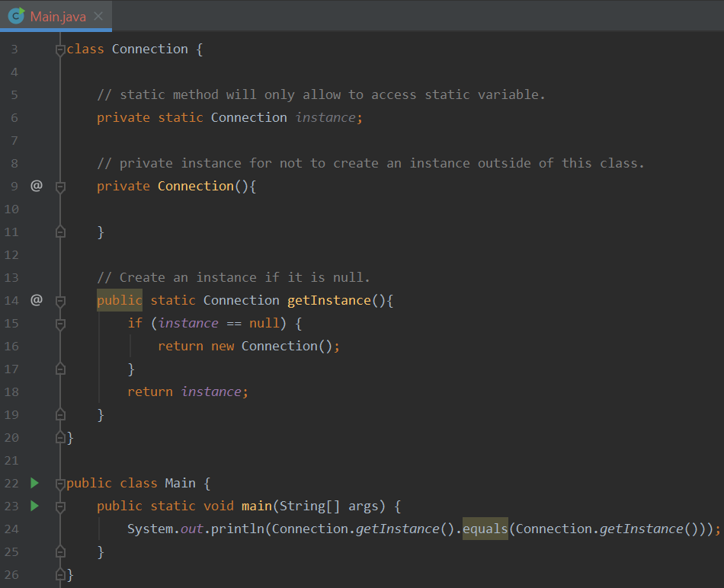Collapse the Connection class fold region
The height and width of the screenshot is (588, 724).
(60, 48)
